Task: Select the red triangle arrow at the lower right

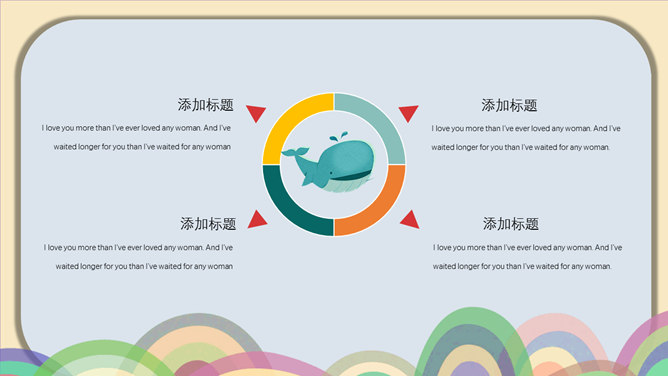Action: coord(410,219)
